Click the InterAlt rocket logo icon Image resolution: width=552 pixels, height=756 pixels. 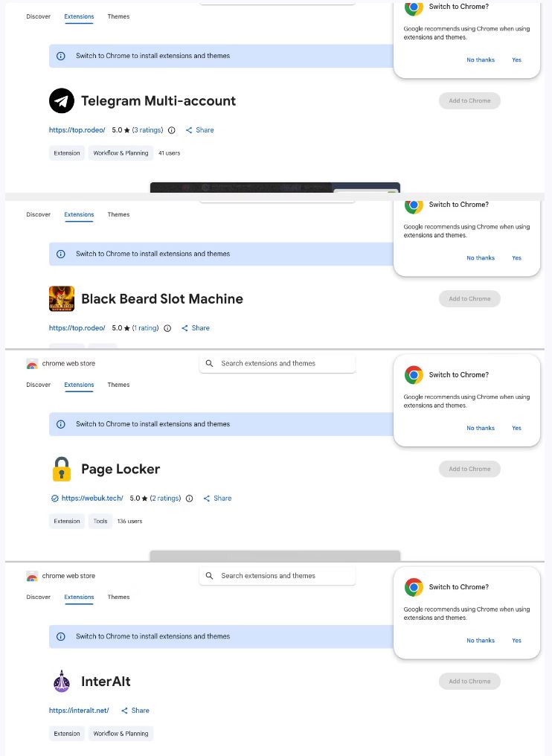tap(62, 682)
